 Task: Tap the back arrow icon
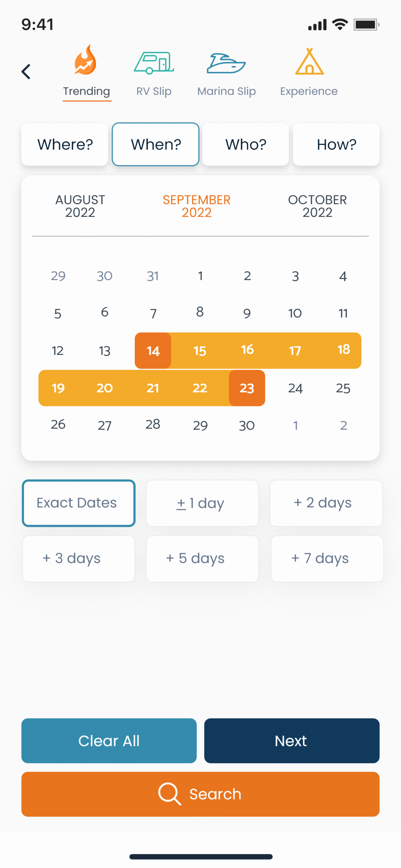point(26,72)
